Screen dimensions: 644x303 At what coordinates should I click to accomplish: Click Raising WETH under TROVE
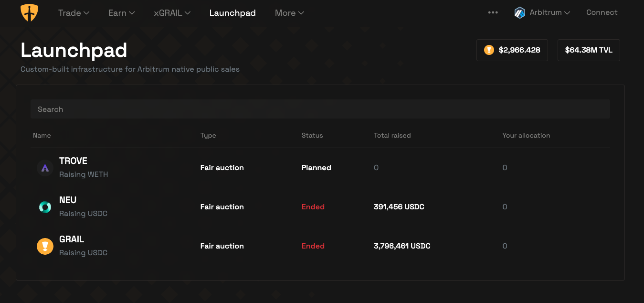click(x=84, y=174)
